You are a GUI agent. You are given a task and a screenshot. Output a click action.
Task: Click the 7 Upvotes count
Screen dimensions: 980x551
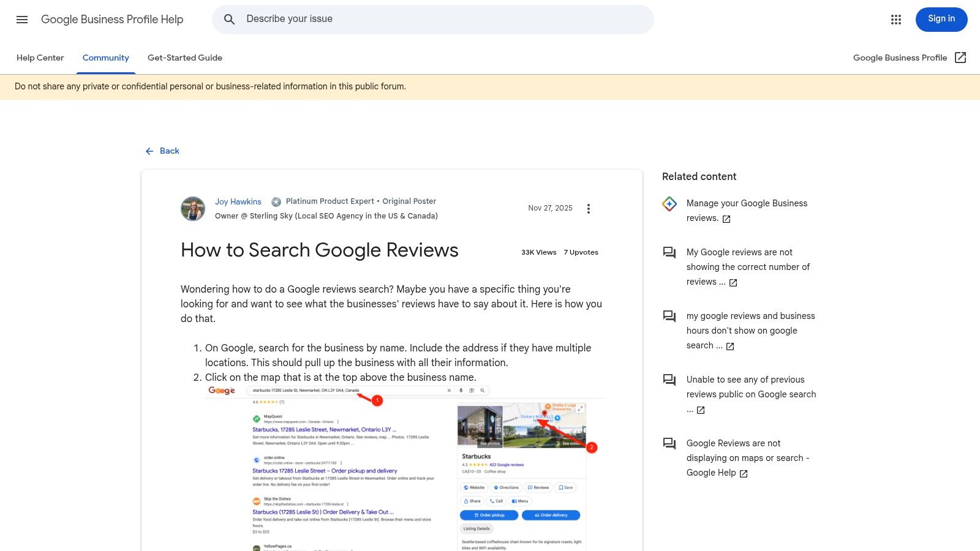click(x=581, y=252)
